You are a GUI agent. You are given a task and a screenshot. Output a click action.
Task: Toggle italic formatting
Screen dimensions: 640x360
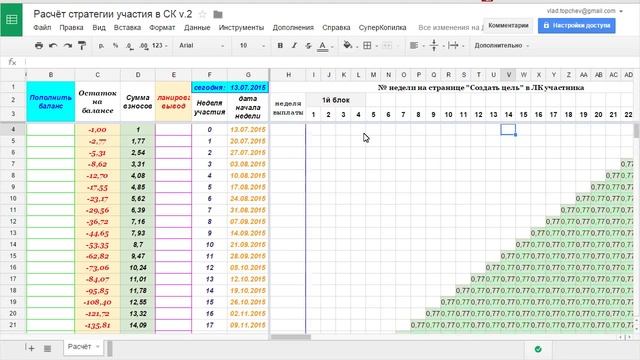tap(294, 46)
